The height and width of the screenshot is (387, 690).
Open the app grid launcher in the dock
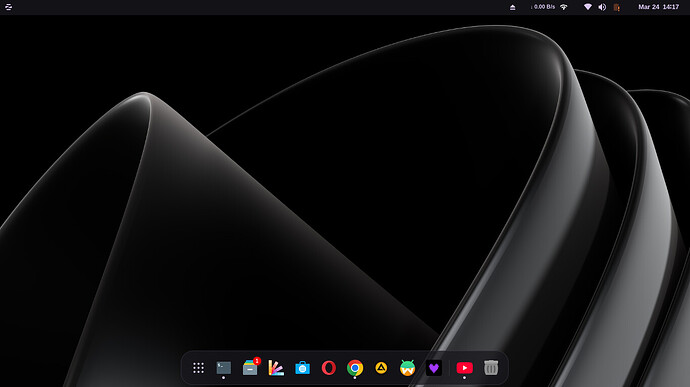pos(198,368)
